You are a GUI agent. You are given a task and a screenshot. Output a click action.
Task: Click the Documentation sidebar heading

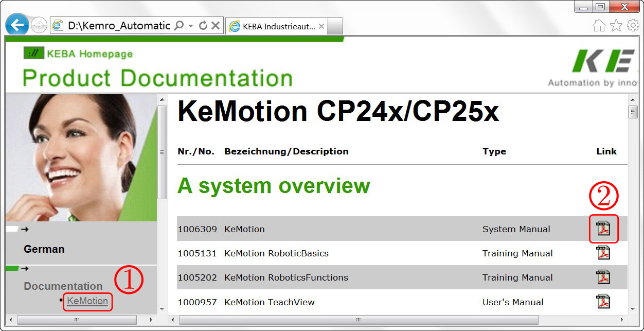pos(63,286)
